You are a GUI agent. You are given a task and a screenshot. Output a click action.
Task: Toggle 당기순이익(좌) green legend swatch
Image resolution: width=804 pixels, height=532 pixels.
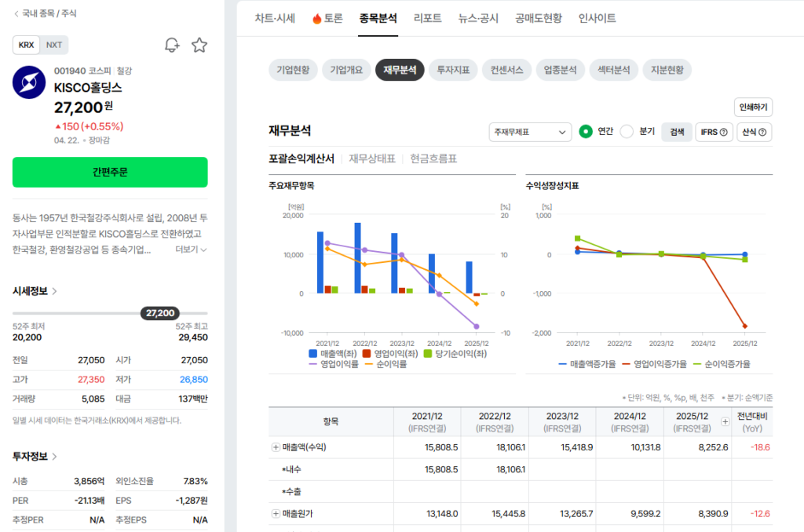[428, 354]
